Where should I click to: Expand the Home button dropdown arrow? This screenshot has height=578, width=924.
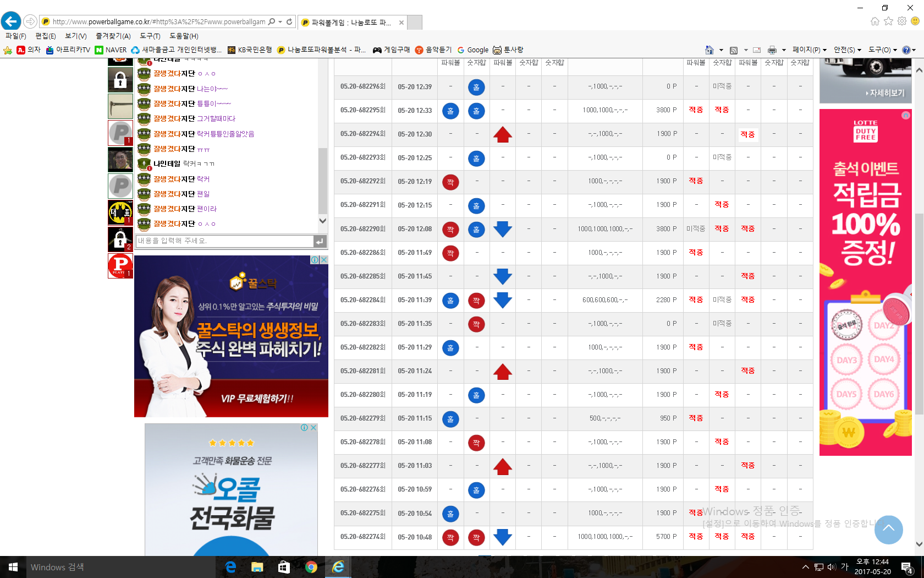point(721,50)
